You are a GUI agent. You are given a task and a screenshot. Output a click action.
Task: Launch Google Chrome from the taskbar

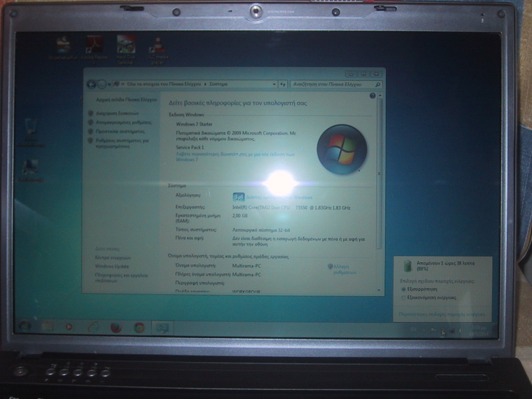coord(139,328)
